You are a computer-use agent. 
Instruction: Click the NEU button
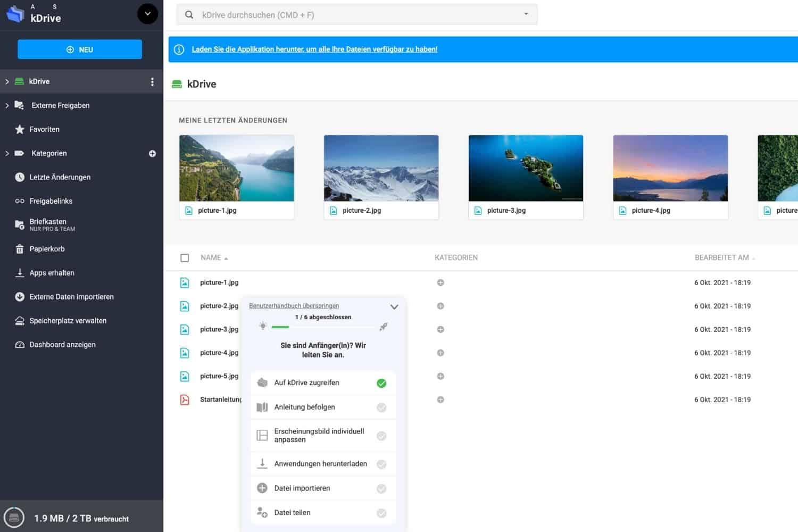[80, 49]
